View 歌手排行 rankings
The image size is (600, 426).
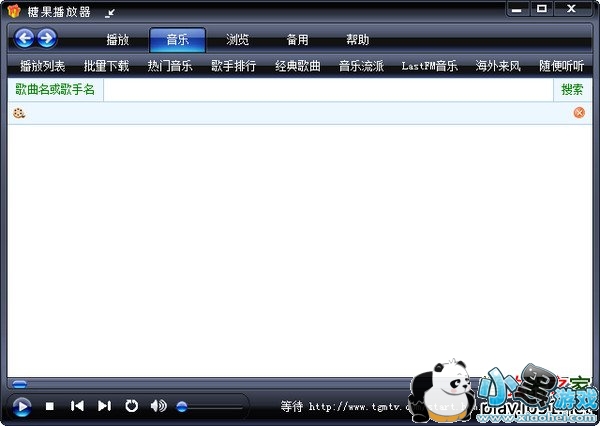pos(233,66)
